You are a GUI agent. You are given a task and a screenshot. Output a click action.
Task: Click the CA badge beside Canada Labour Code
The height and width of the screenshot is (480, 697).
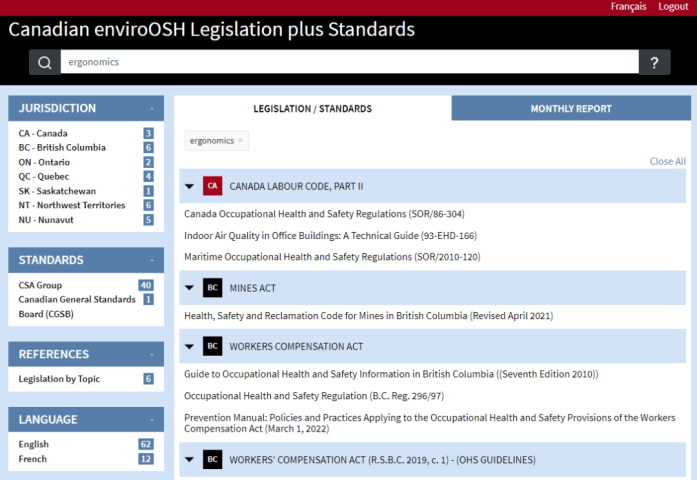tap(212, 186)
